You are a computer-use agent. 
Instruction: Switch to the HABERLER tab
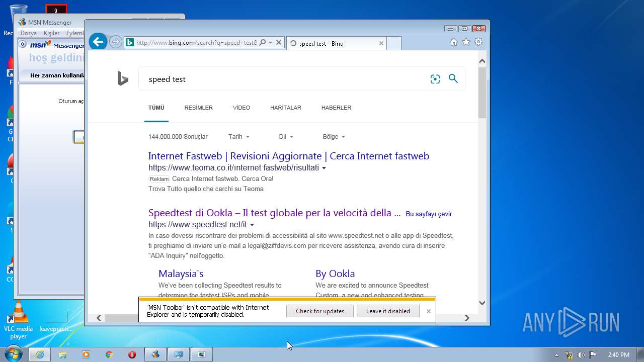click(336, 108)
